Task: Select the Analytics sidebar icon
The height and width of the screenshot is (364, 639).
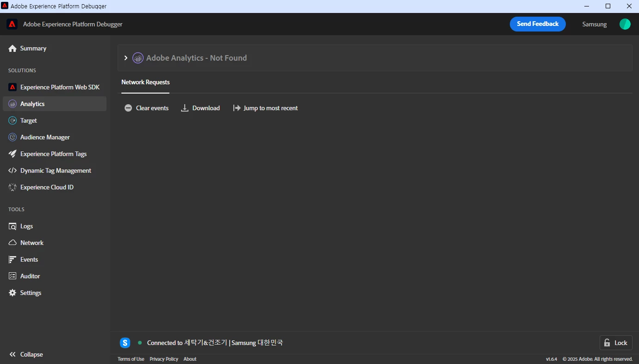Action: [x=13, y=104]
